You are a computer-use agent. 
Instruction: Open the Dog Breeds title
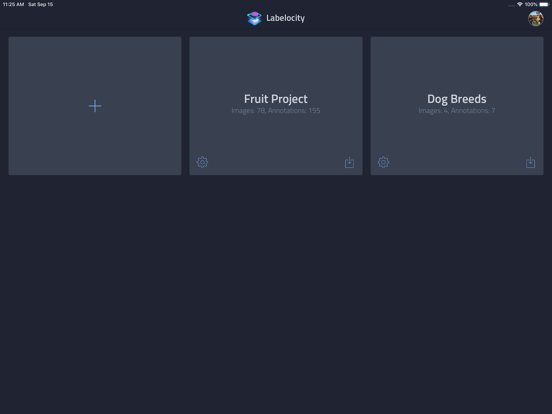coord(457,99)
